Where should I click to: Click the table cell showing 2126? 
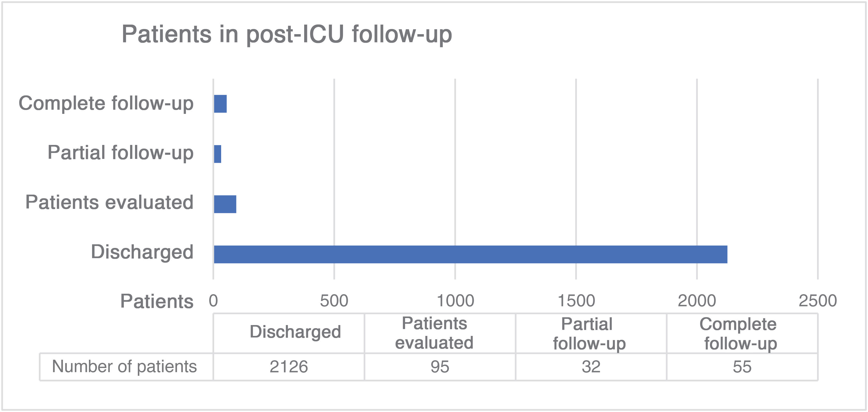pos(289,367)
